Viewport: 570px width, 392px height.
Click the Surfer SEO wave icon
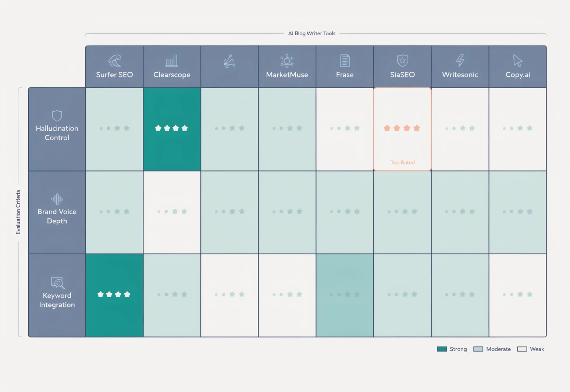[114, 61]
